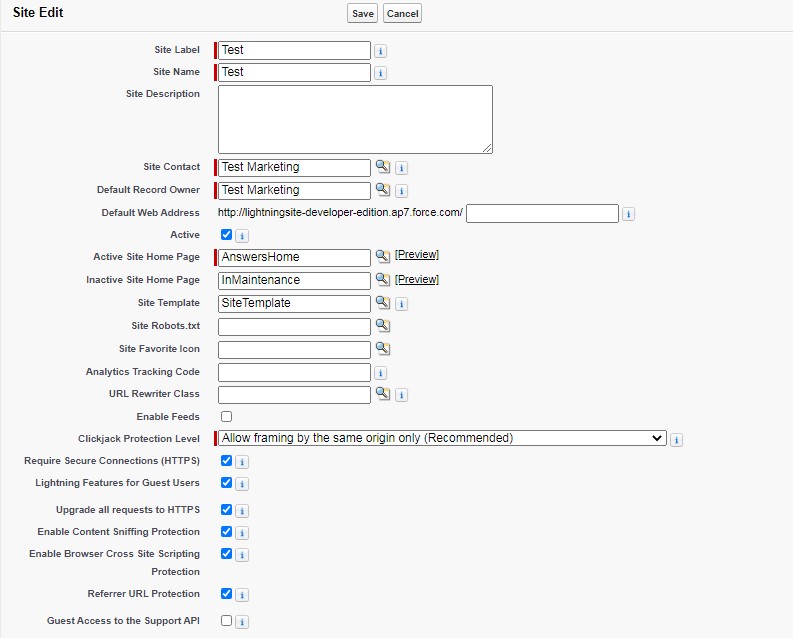Preview the Inactive Site Home Page
793x638 pixels.
[x=416, y=280]
